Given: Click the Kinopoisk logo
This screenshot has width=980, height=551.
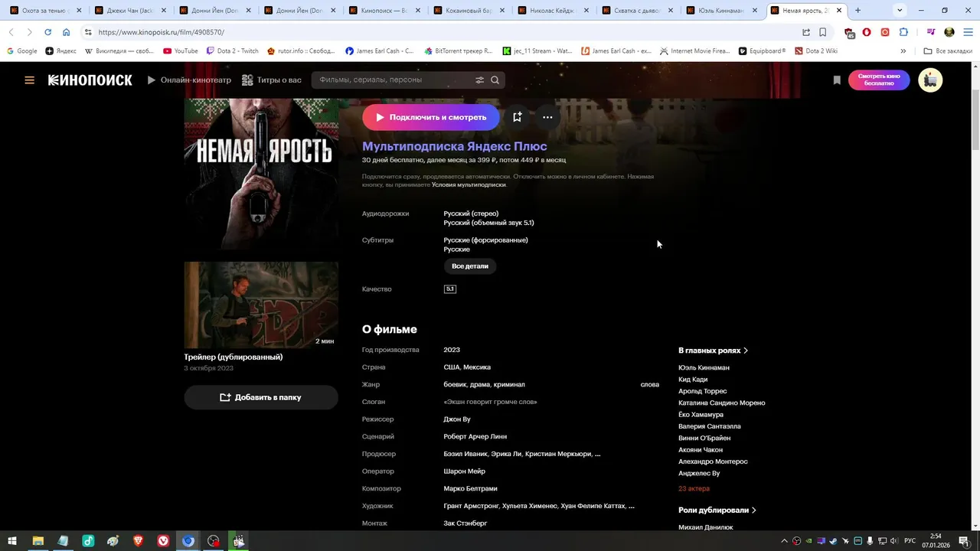Looking at the screenshot, I should coord(90,80).
